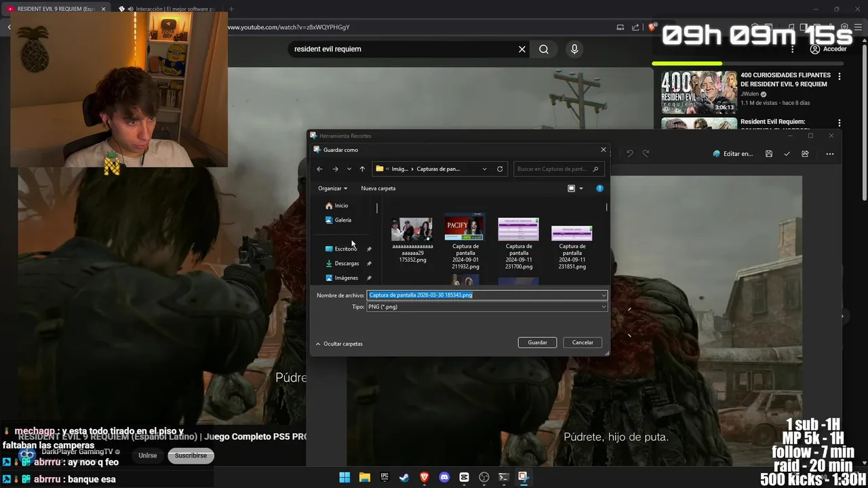Open Discord from the taskbar
Image resolution: width=868 pixels, height=488 pixels.
tap(444, 477)
